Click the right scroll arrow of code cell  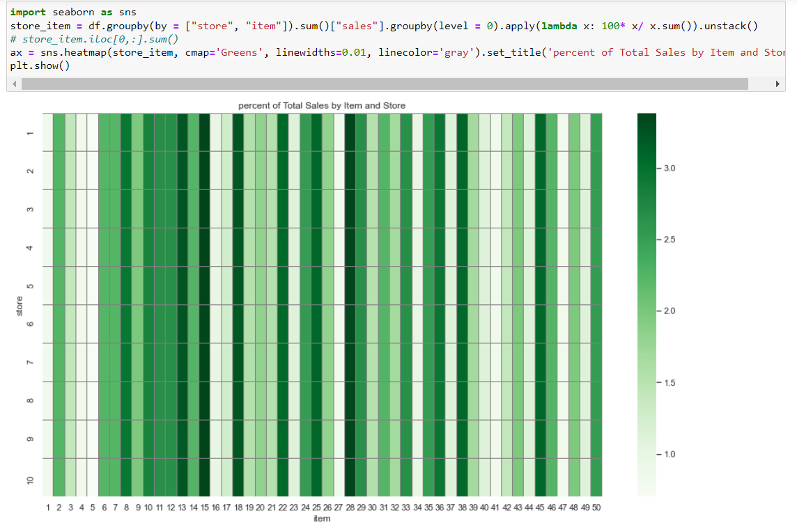click(777, 84)
